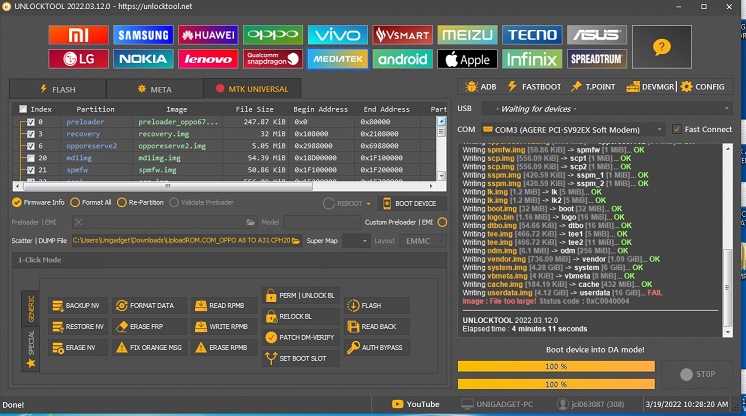Uncheck the preloader partition checkbox
746x416 pixels.
tap(30, 122)
